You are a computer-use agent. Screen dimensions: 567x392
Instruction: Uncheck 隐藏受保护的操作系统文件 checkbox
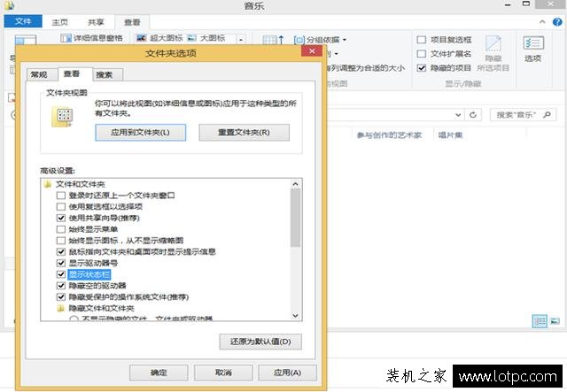click(61, 297)
